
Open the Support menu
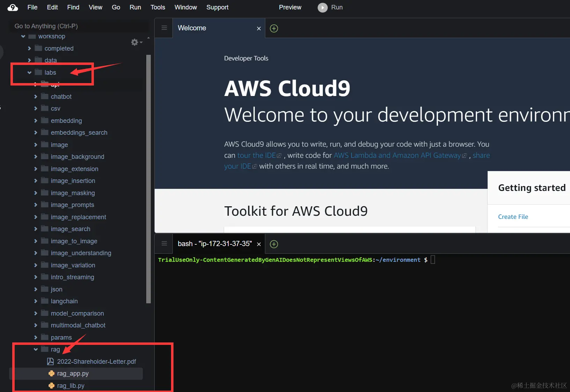click(x=217, y=7)
